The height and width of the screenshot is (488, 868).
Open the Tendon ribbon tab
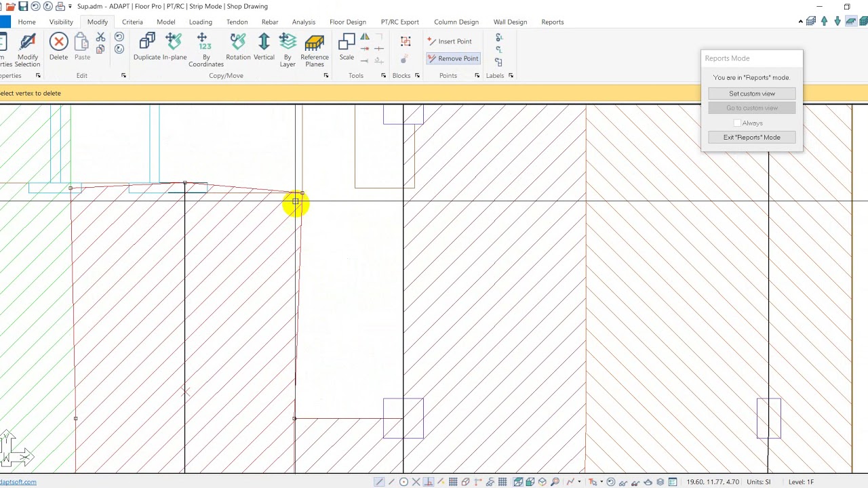coord(237,22)
